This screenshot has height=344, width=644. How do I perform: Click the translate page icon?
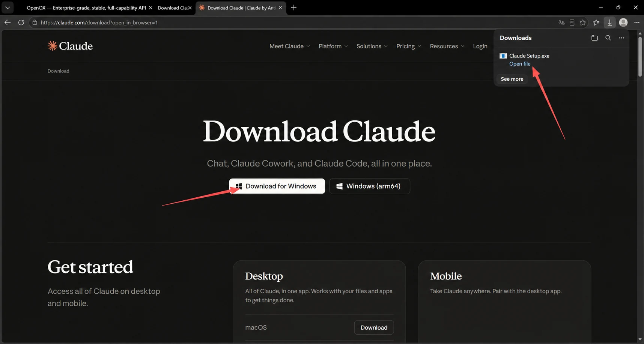tap(561, 23)
